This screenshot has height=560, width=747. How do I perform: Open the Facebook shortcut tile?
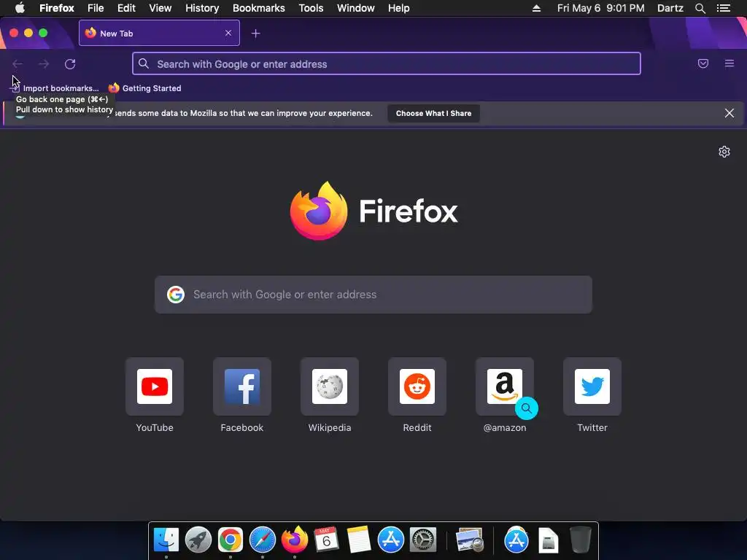tap(242, 386)
